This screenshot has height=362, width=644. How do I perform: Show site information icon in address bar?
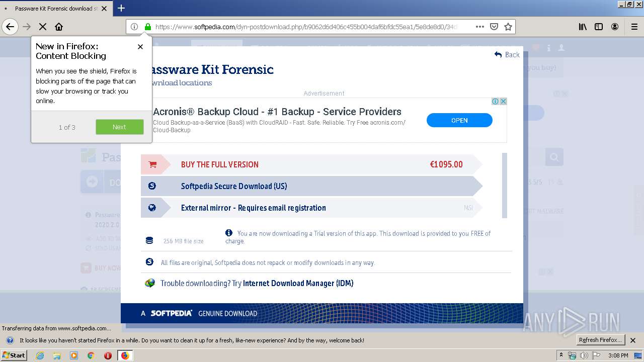pyautogui.click(x=134, y=27)
